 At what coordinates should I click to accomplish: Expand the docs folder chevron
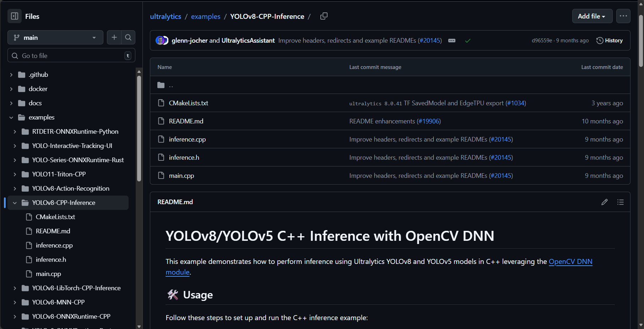pos(11,103)
